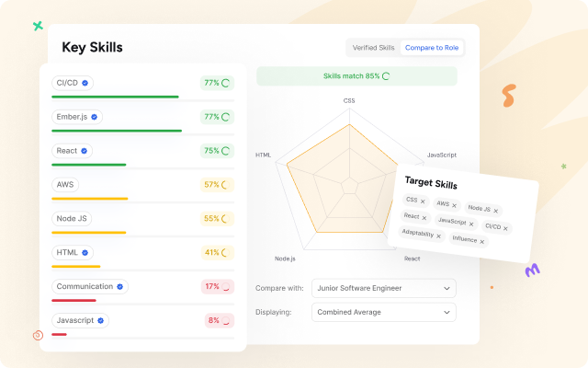
Task: Click the verified badge next to Ember.js
Action: 94,117
